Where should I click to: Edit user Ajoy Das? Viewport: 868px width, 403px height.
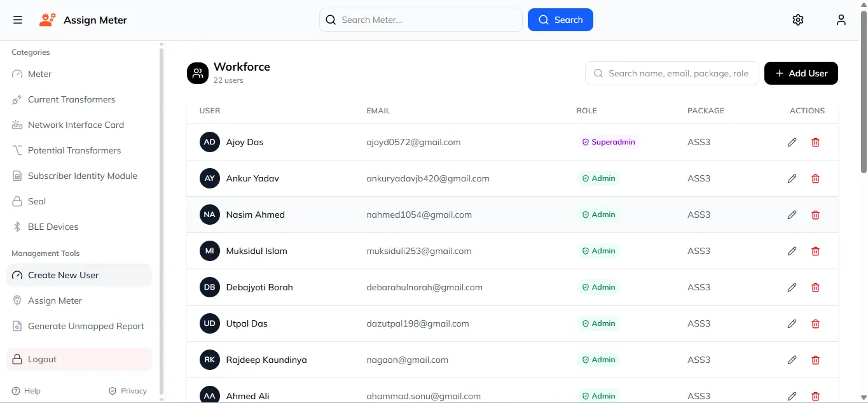click(792, 142)
